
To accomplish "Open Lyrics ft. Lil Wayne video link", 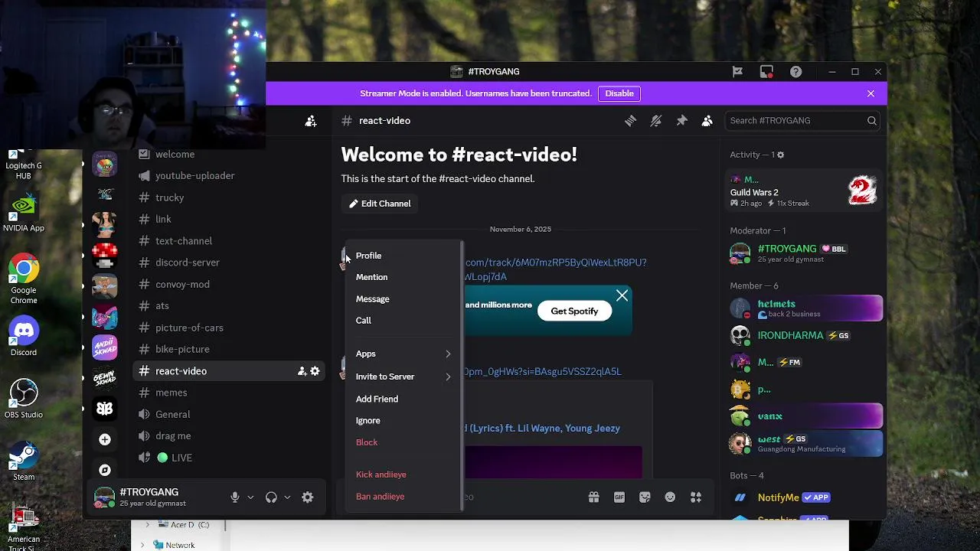I will (x=542, y=429).
